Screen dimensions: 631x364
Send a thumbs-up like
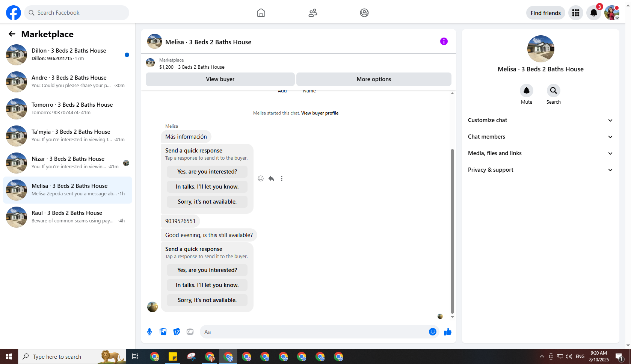click(x=448, y=332)
